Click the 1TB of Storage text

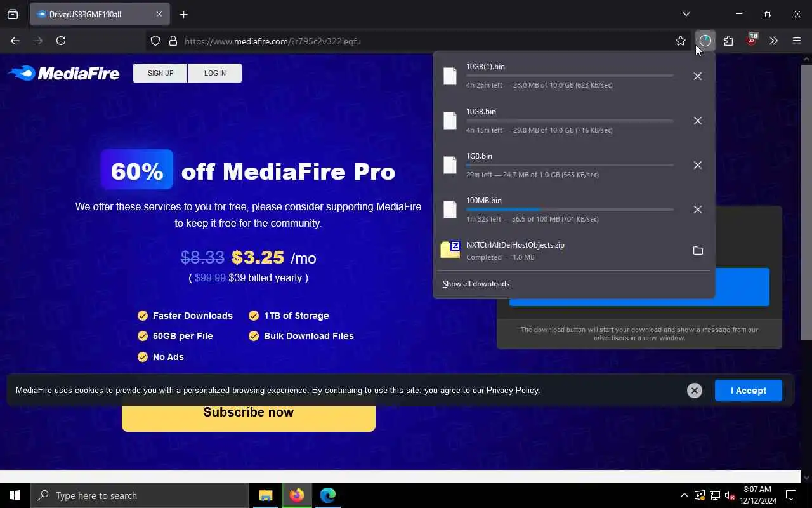[296, 316]
